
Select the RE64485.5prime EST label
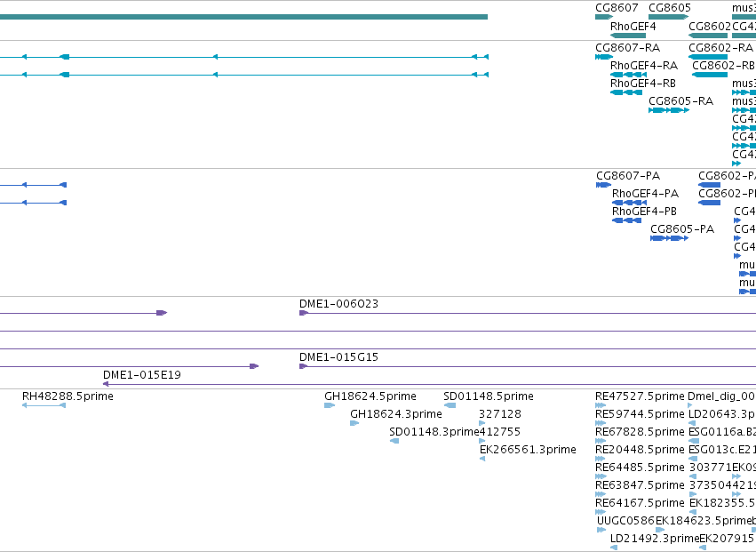tap(640, 468)
